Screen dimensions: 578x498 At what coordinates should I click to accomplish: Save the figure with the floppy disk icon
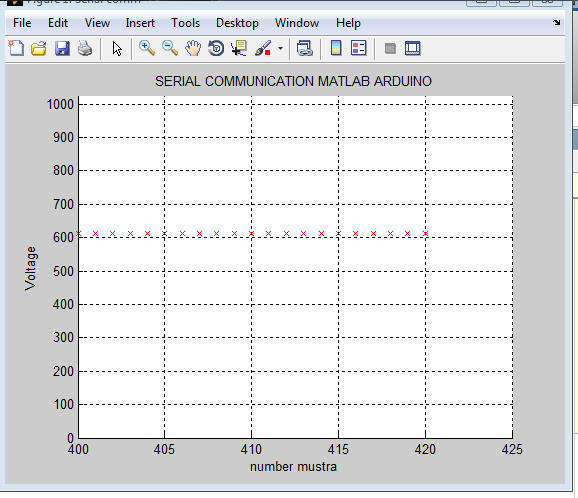coord(62,48)
